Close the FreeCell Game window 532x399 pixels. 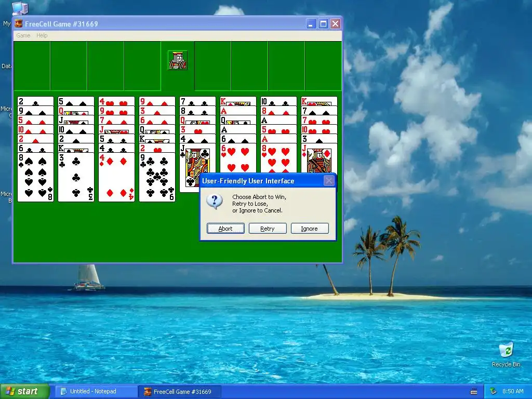(335, 24)
